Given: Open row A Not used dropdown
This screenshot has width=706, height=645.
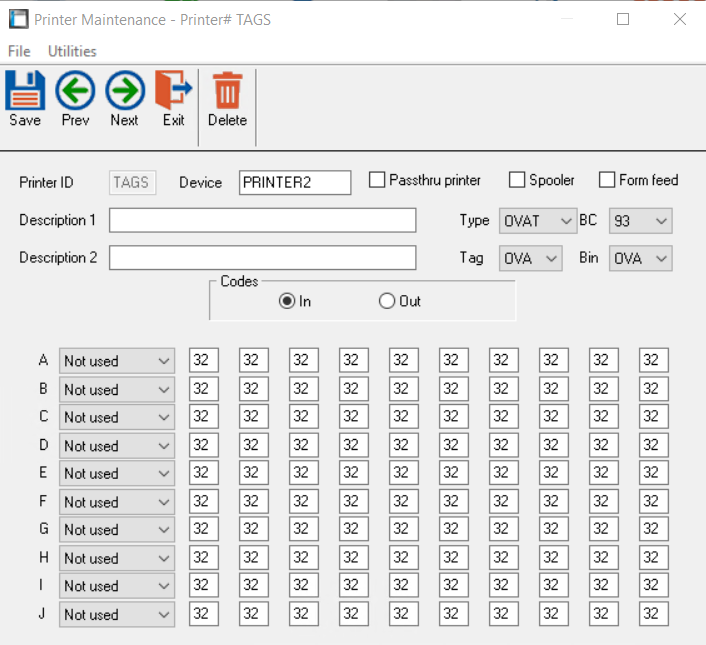Looking at the screenshot, I should tap(117, 361).
